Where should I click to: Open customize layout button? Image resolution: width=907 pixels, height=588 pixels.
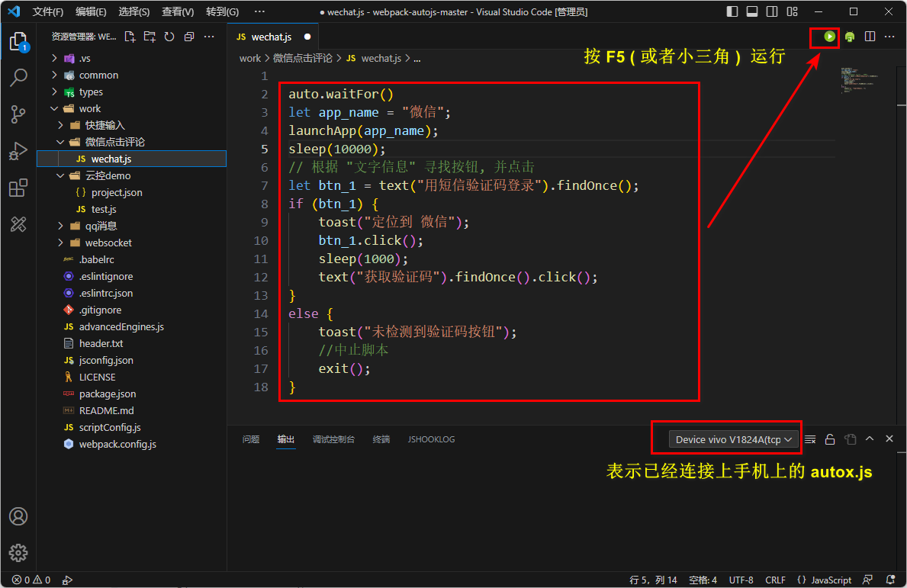(x=793, y=11)
